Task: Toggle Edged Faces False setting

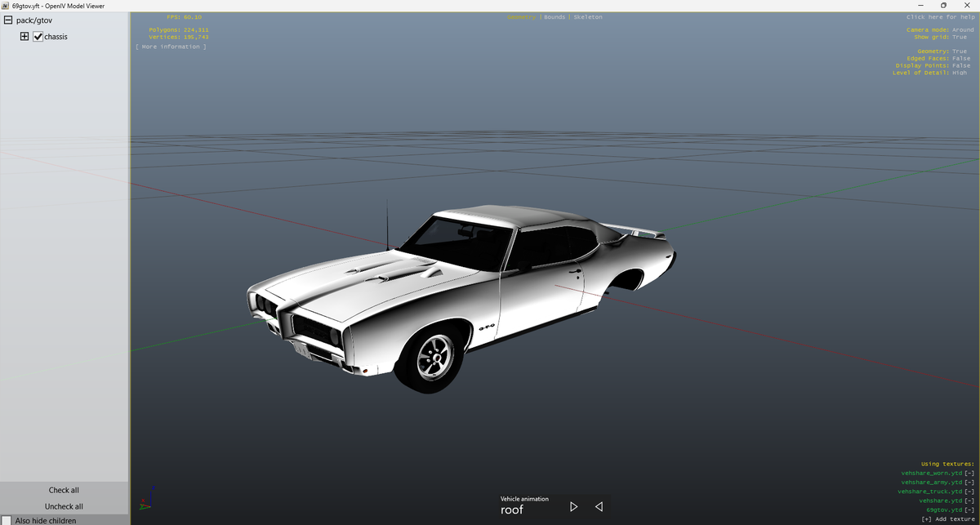Action: tap(961, 59)
